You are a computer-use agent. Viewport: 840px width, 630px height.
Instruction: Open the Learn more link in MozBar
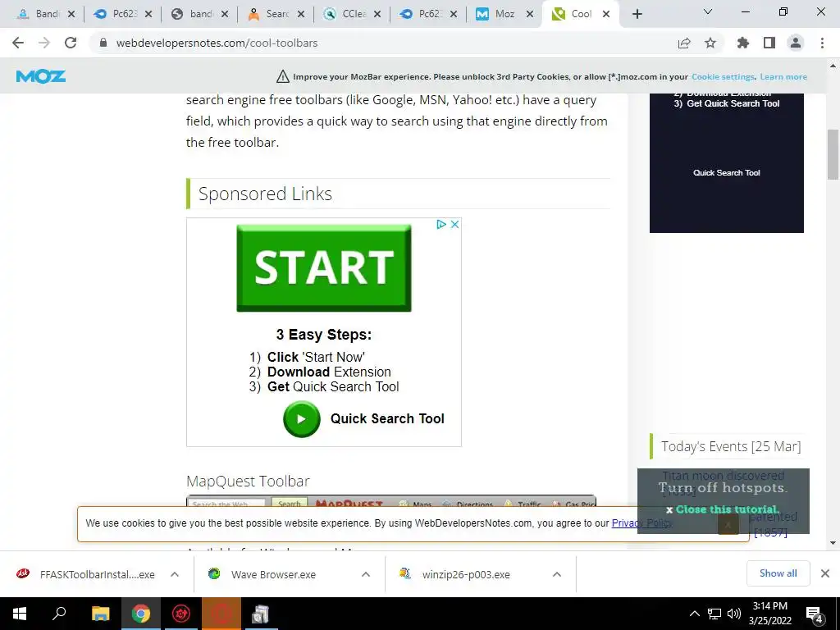(783, 76)
